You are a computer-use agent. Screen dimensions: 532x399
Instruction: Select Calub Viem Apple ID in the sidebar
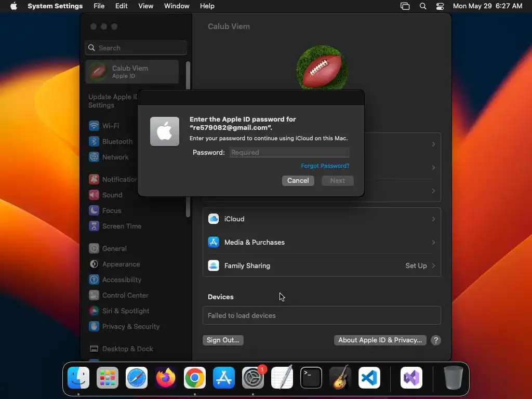[x=132, y=72]
